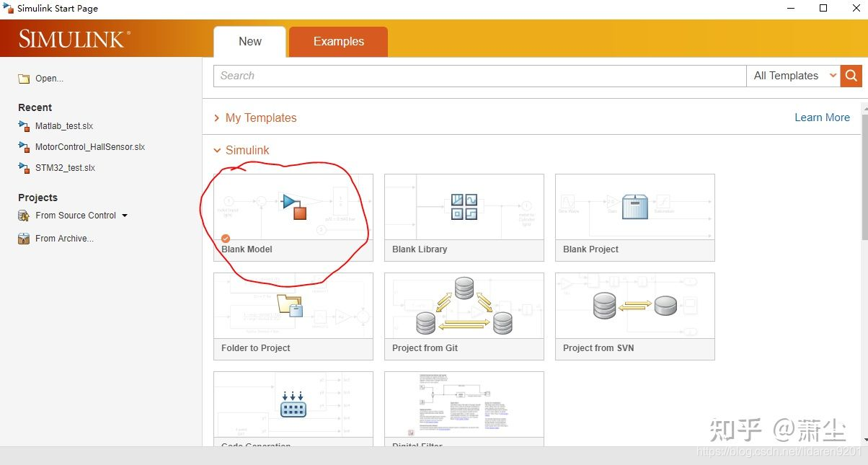Click the MotorControl_HallSensor.slx model file icon
This screenshot has width=868, height=465.
point(24,147)
